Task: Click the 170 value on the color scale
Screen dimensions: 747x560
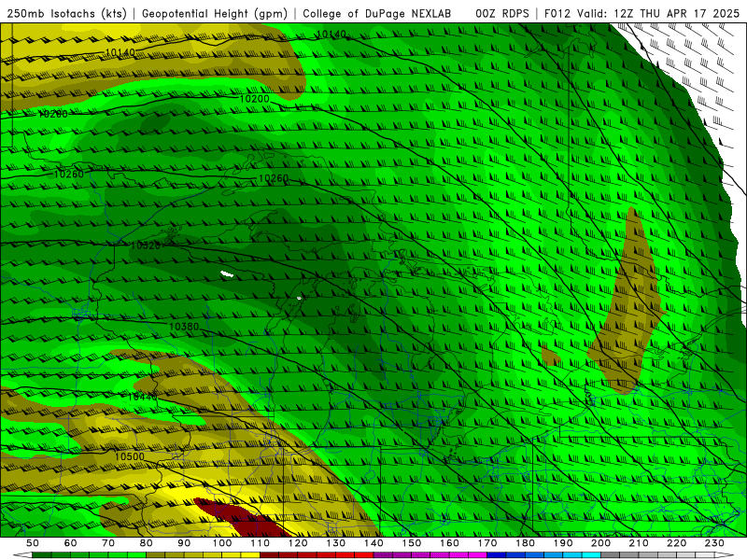Action: [487, 543]
